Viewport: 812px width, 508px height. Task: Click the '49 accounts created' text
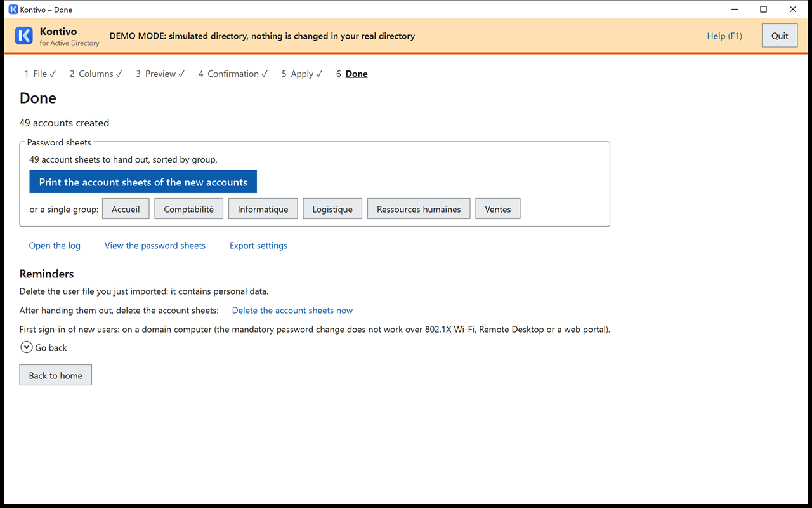click(x=64, y=123)
